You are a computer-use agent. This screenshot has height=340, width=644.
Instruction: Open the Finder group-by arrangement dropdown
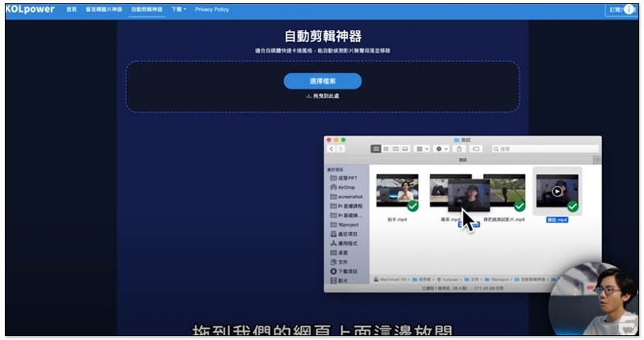422,149
